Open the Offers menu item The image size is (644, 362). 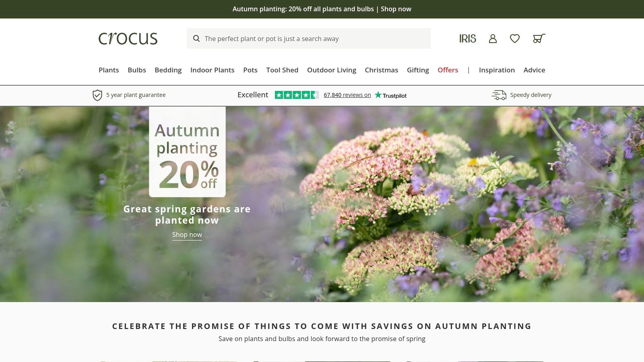[448, 70]
